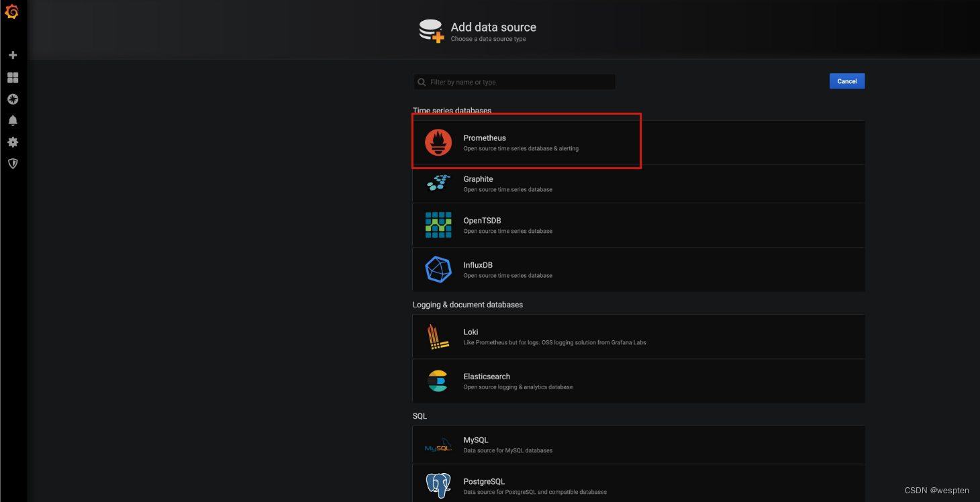Click 'Data source for MySQL databases' text
The image size is (980, 502).
pyautogui.click(x=508, y=450)
